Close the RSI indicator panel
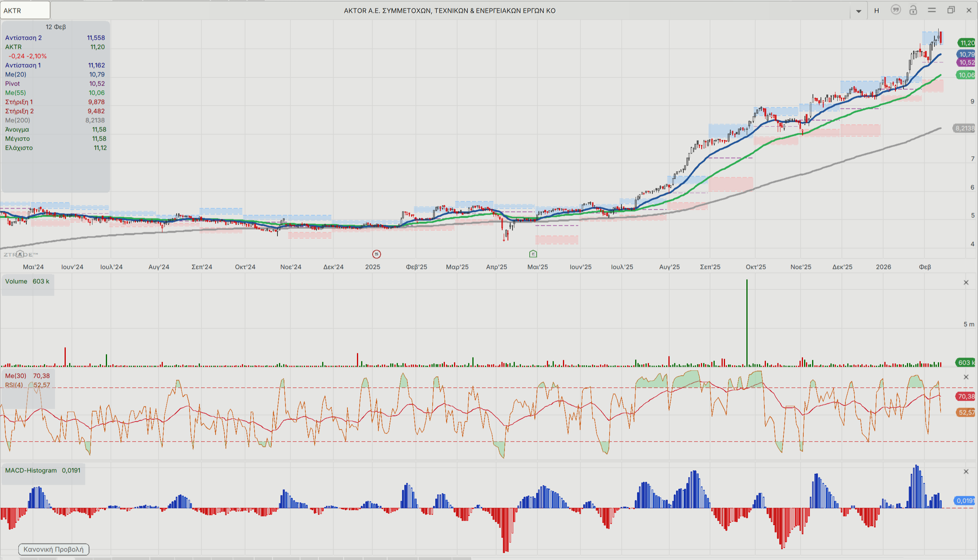Screen dimensions: 978x560 [x=966, y=377]
